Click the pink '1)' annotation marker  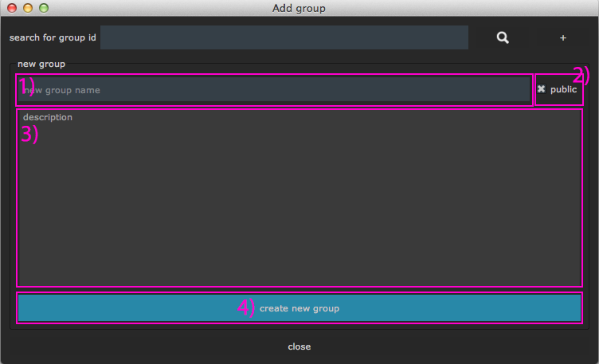click(x=26, y=85)
